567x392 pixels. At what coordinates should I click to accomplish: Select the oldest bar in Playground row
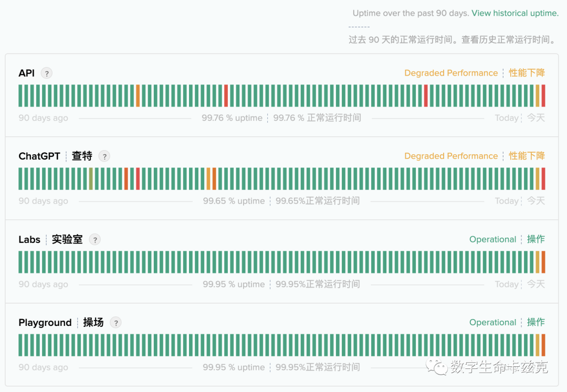[x=20, y=345]
